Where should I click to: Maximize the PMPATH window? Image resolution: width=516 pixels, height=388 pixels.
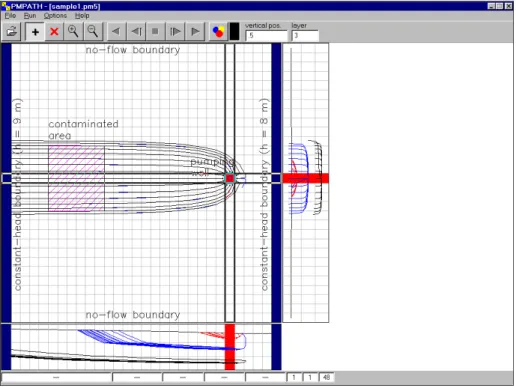tap(499, 6)
